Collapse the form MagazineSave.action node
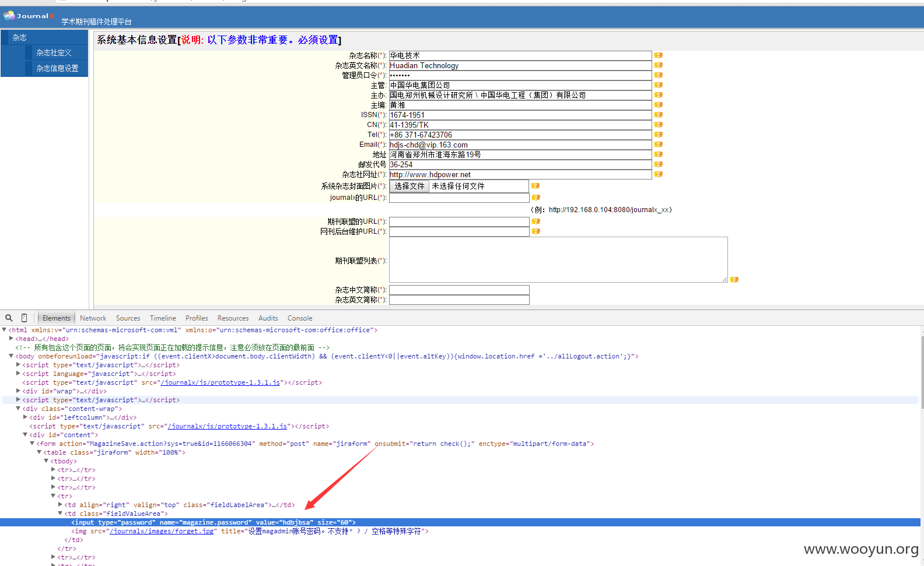 coord(32,444)
